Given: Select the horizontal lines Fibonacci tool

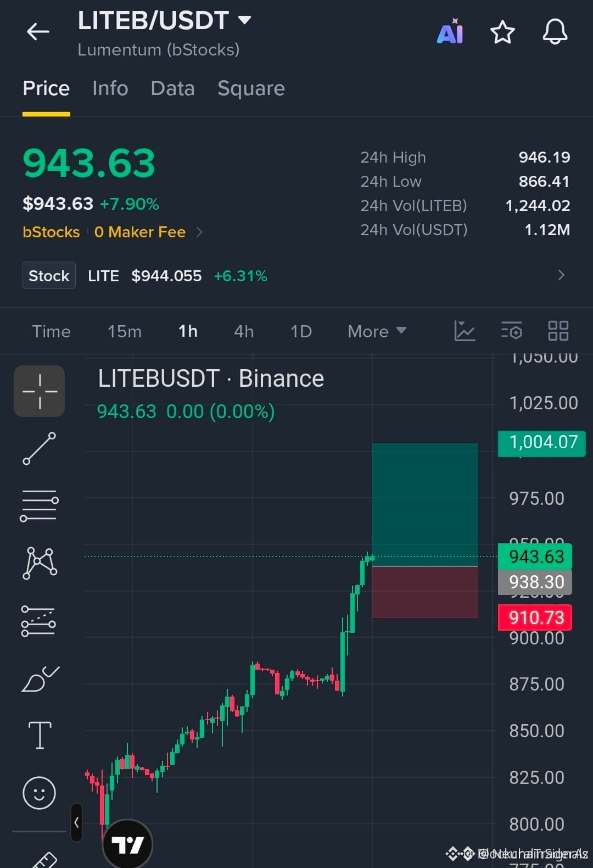Looking at the screenshot, I should click(39, 505).
